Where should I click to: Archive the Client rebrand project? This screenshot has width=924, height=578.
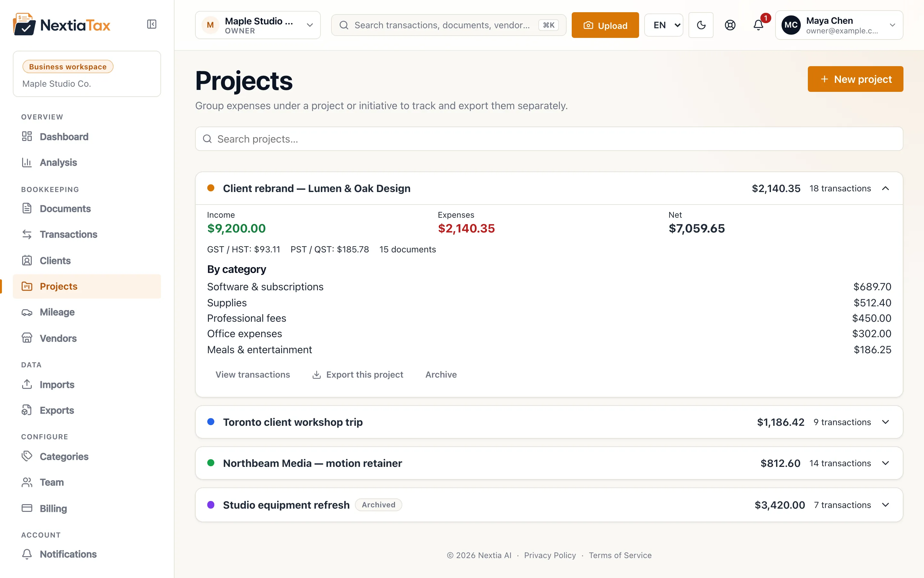coord(441,375)
